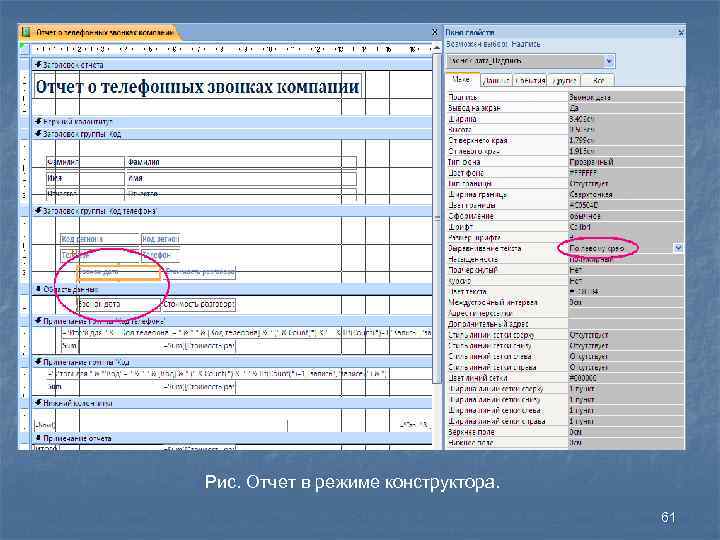720x540 pixels.
Task: Click the Примечание группы 'Код' section bar
Action: 232,362
